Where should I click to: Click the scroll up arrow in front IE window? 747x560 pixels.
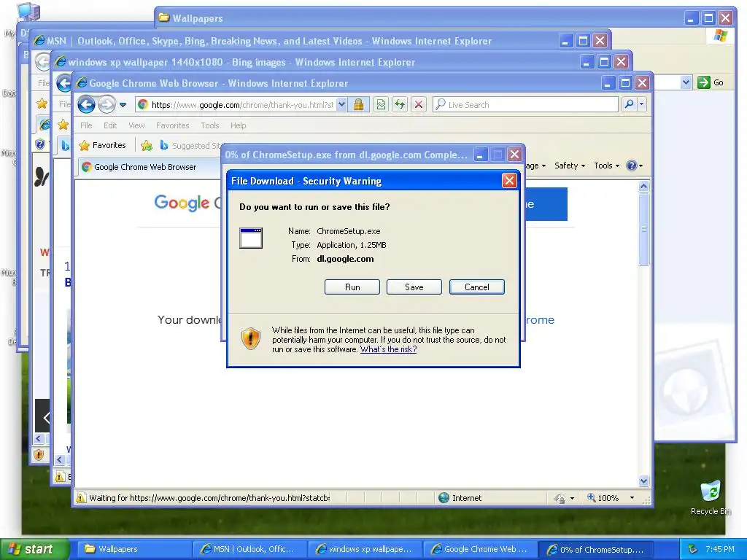click(x=643, y=186)
